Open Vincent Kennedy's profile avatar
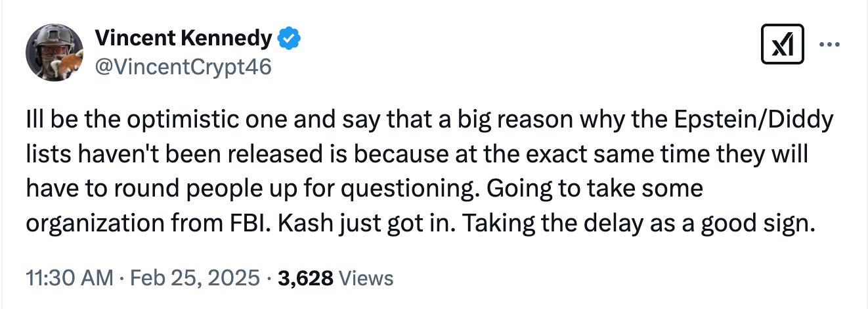868x309 pixels. click(53, 53)
